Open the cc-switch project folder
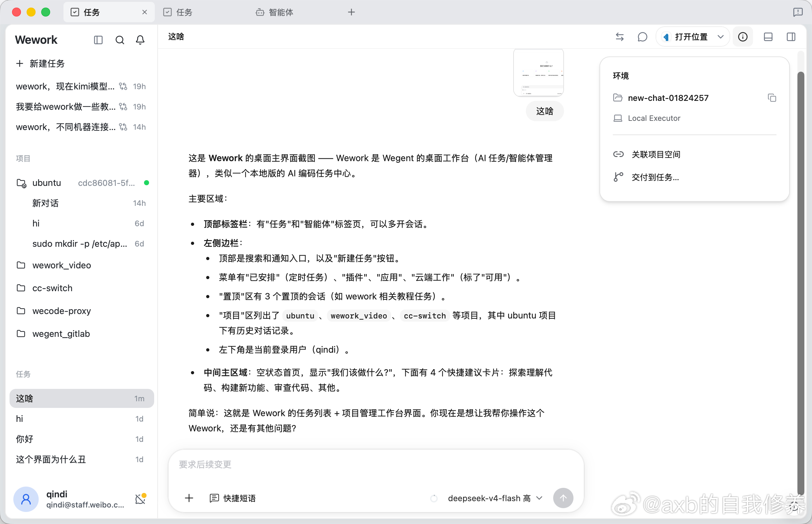The height and width of the screenshot is (524, 812). [81, 288]
